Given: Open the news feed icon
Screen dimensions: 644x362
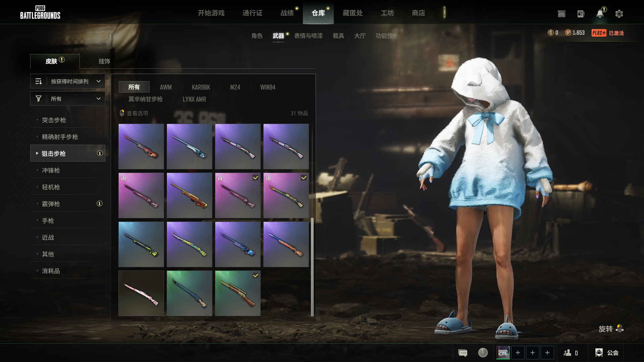Looking at the screenshot, I should pyautogui.click(x=581, y=14).
